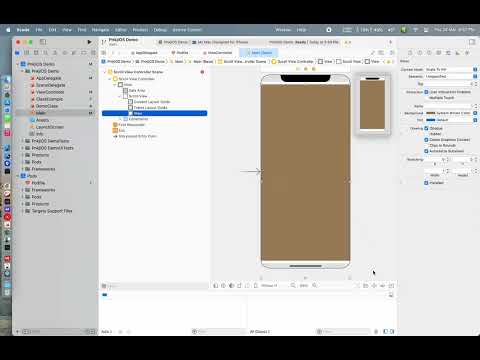Run the project with the play button

89,42
